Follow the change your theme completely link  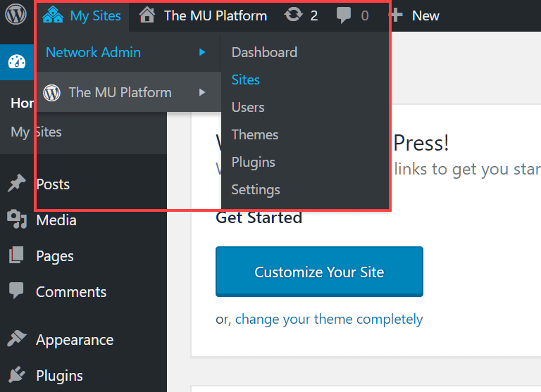click(329, 319)
